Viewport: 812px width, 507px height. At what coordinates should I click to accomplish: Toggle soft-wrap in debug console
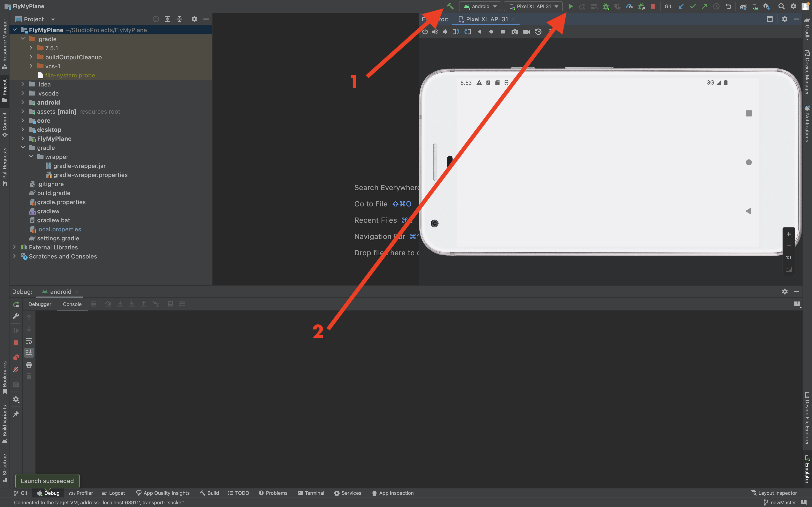[29, 341]
